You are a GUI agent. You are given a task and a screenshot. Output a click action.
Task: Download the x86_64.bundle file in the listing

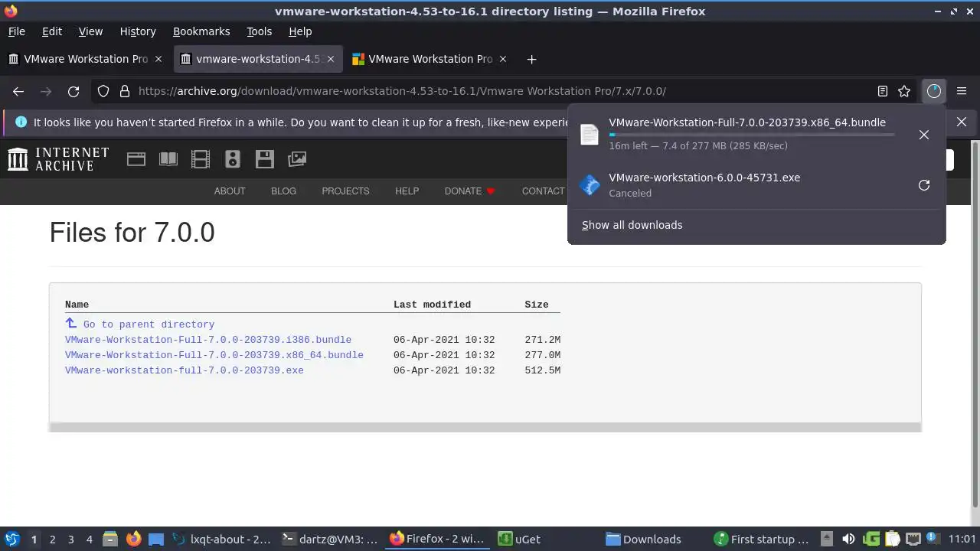tap(214, 355)
